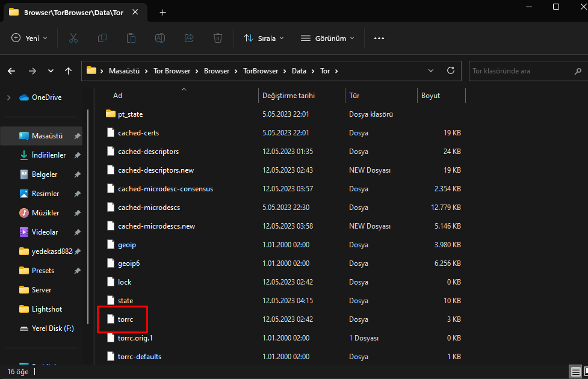The width and height of the screenshot is (588, 379).
Task: Expand address bar history dropdown
Action: coord(431,70)
